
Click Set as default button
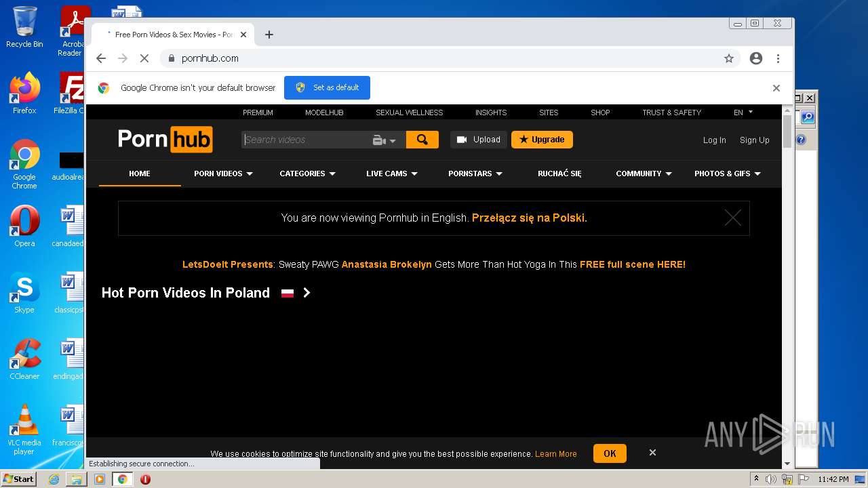[327, 87]
